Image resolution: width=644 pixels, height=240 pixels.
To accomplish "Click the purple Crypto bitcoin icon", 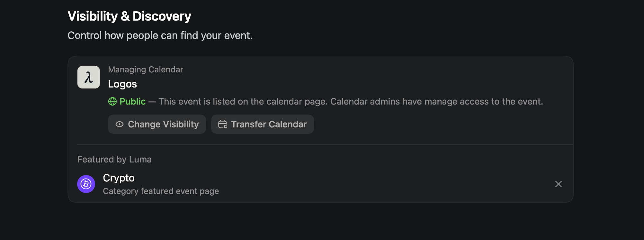I will tap(86, 184).
